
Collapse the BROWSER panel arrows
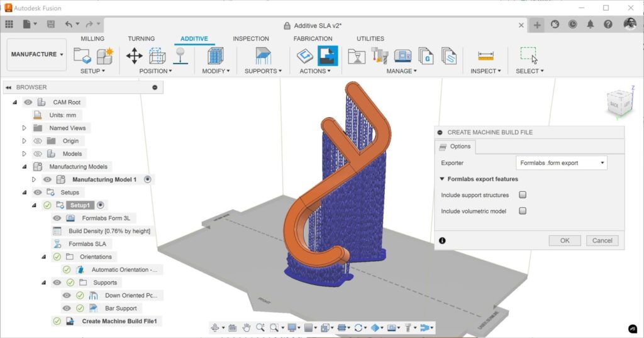tap(8, 87)
